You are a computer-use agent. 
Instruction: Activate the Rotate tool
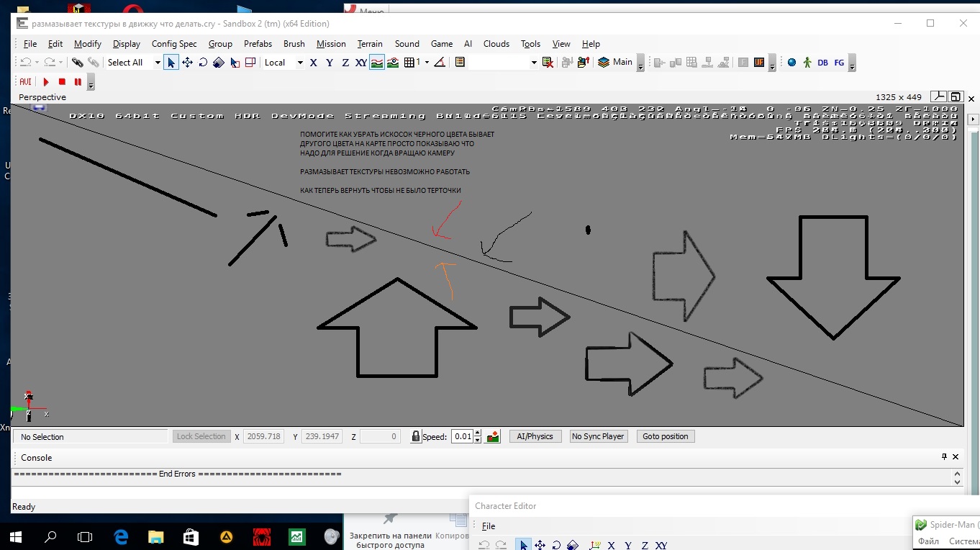coord(203,63)
